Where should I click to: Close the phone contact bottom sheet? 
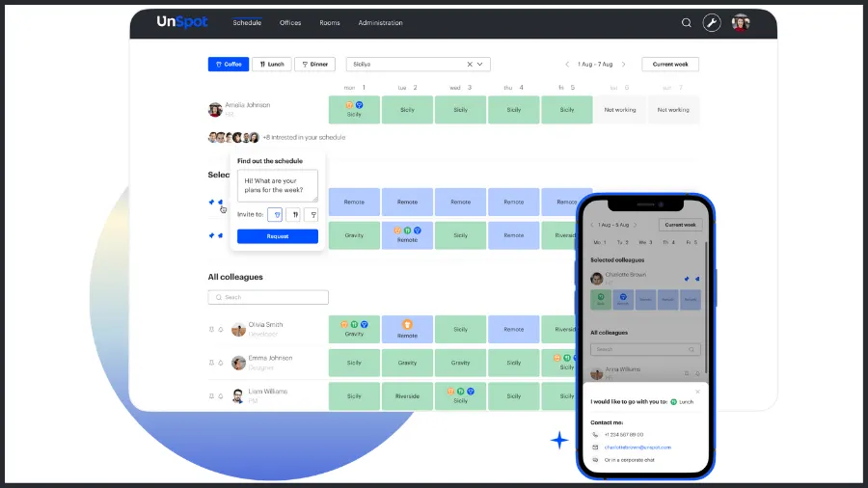tap(697, 392)
